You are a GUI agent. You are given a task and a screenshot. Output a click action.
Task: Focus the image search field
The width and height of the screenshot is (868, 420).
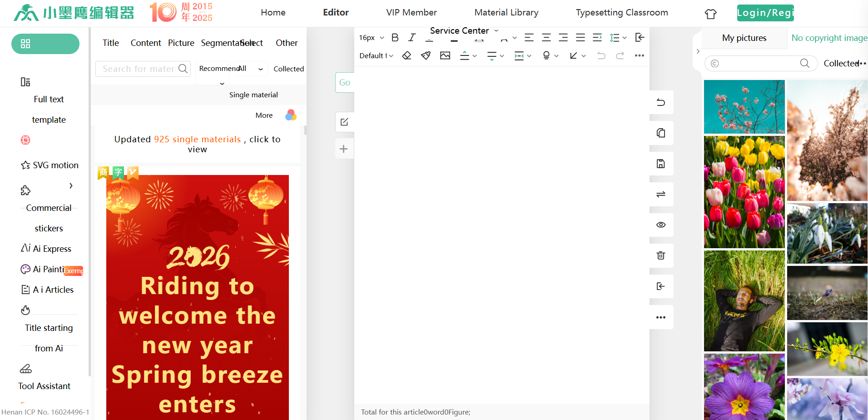tap(761, 63)
